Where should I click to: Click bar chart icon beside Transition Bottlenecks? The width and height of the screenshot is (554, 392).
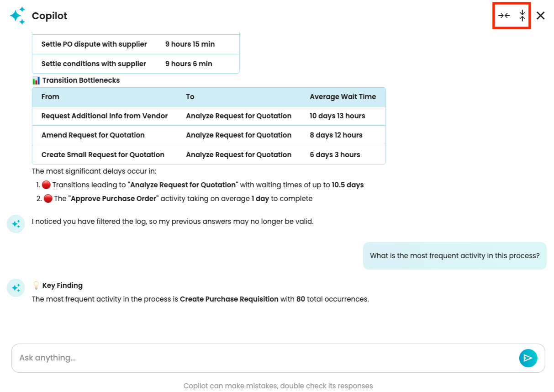click(36, 80)
